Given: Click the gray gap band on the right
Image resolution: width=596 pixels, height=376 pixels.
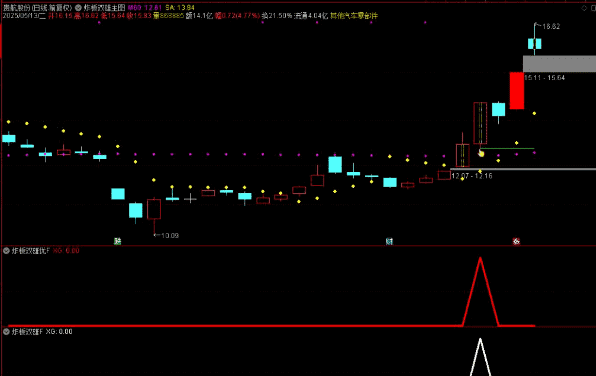Looking at the screenshot, I should coord(559,63).
